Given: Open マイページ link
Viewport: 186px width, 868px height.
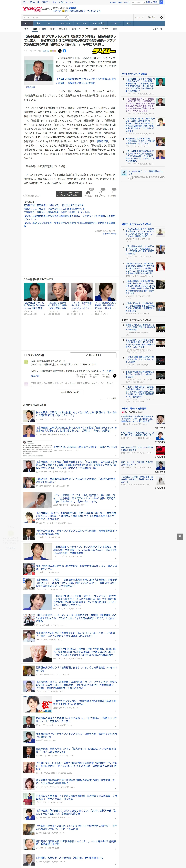Looking at the screenshot, I should pos(139,18).
